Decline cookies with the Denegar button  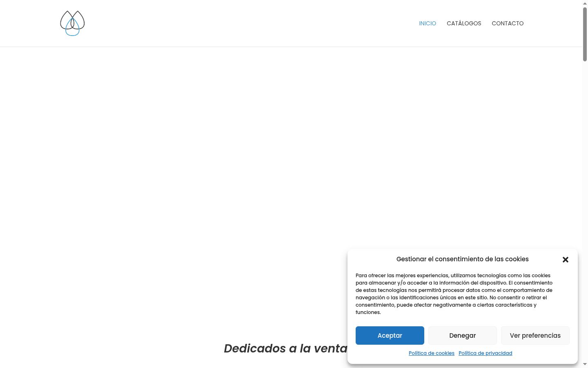[x=463, y=335]
